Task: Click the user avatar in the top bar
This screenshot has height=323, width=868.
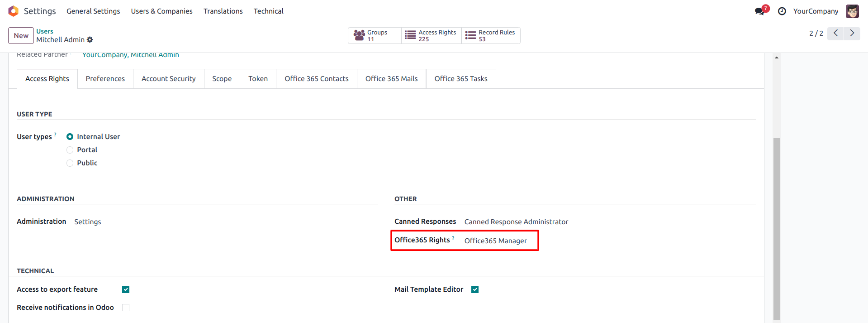Action: (852, 11)
